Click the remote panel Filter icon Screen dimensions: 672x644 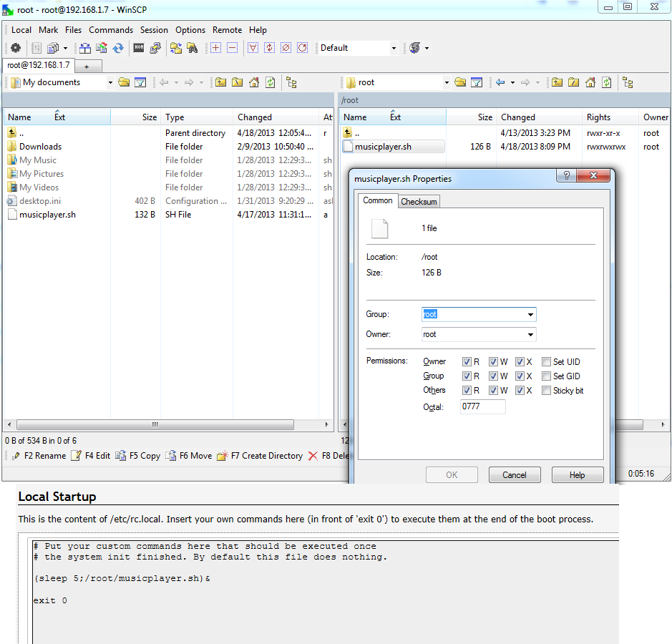(x=477, y=82)
